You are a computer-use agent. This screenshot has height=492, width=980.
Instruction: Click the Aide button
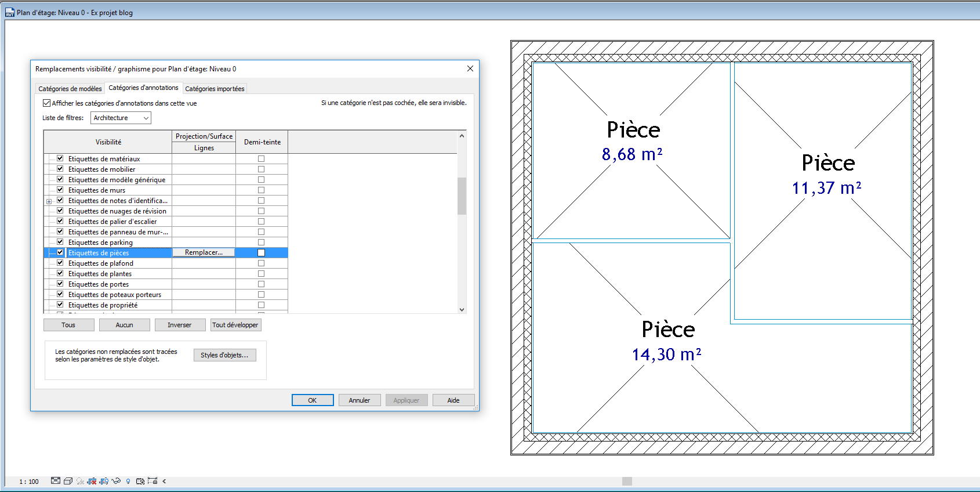453,400
